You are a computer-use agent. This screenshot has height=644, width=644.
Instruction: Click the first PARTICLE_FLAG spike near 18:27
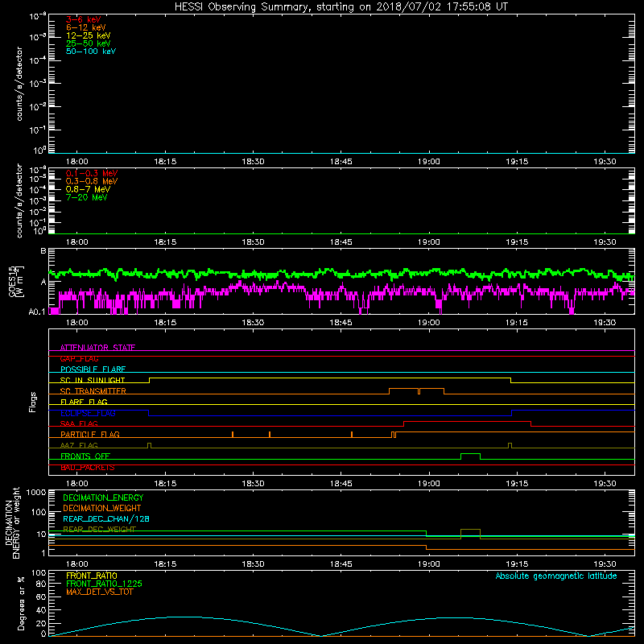[x=233, y=435]
